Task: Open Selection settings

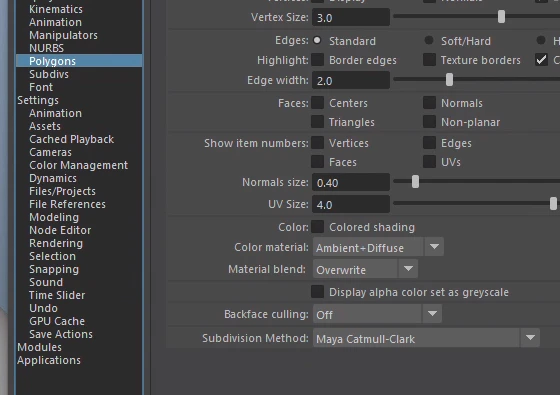Action: pos(52,256)
